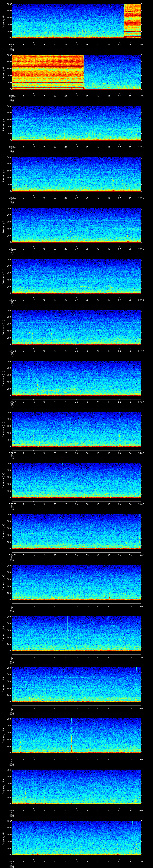Click the 16:00 end time label

[141, 96]
